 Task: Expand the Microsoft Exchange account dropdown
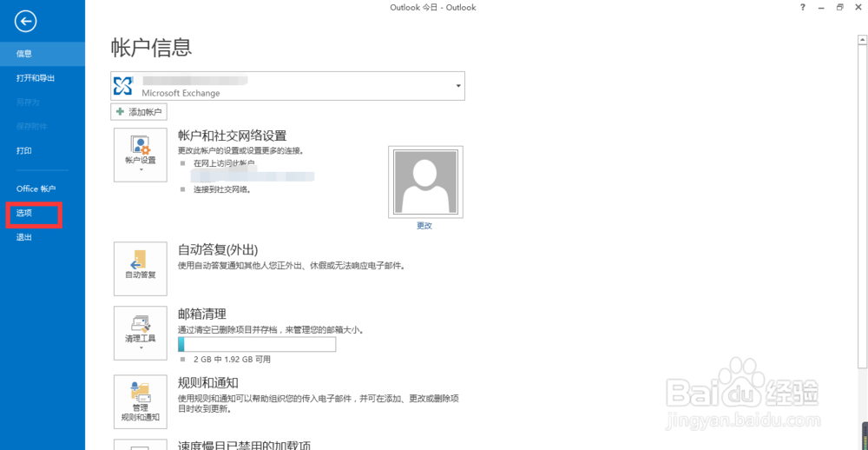[x=458, y=86]
